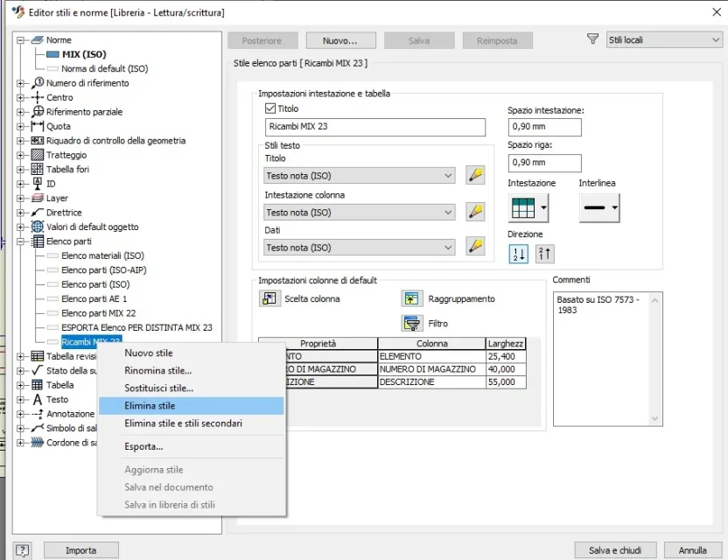Click the Spazio intestazione input field
Image resolution: width=728 pixels, height=560 pixels.
tap(544, 127)
